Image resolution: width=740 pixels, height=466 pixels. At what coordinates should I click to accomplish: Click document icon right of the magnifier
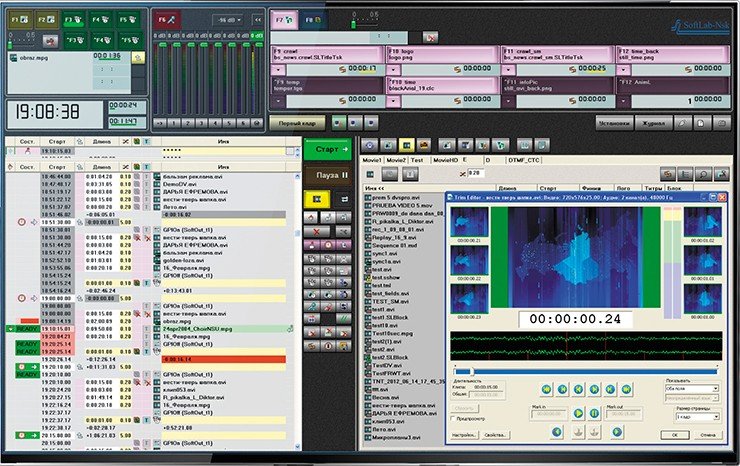click(701, 123)
